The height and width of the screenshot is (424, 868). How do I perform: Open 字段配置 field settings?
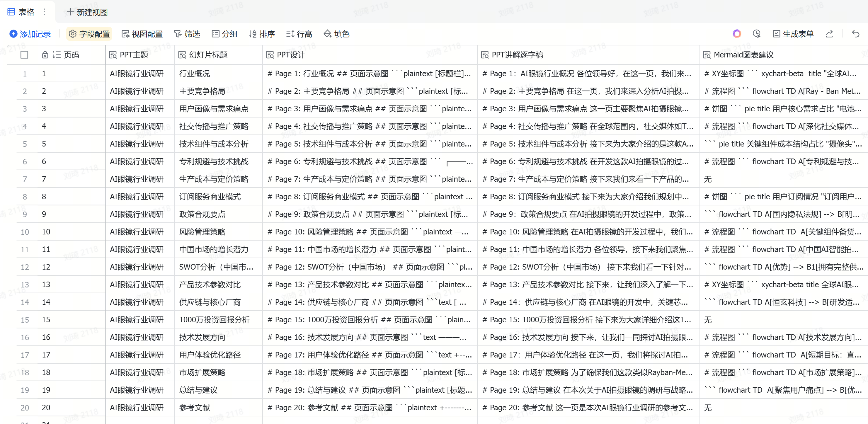point(89,34)
